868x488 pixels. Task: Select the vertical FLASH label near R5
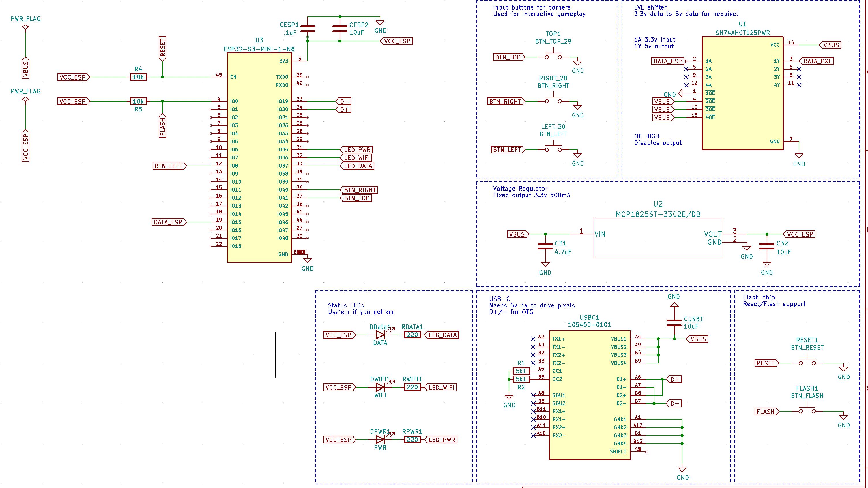(x=162, y=126)
